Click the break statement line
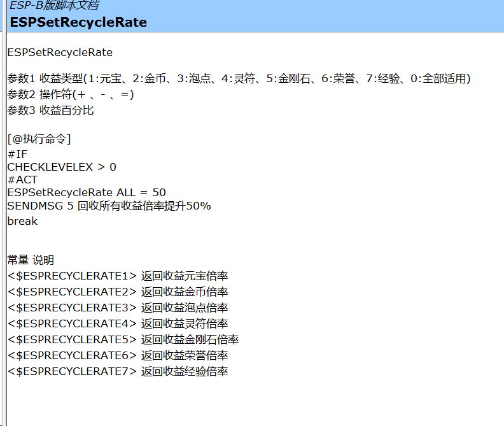 (22, 222)
